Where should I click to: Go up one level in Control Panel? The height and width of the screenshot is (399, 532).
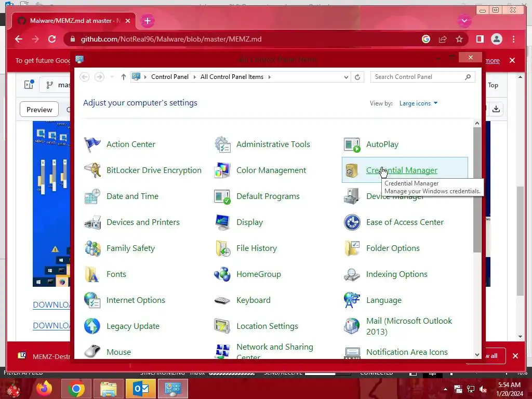point(124,77)
